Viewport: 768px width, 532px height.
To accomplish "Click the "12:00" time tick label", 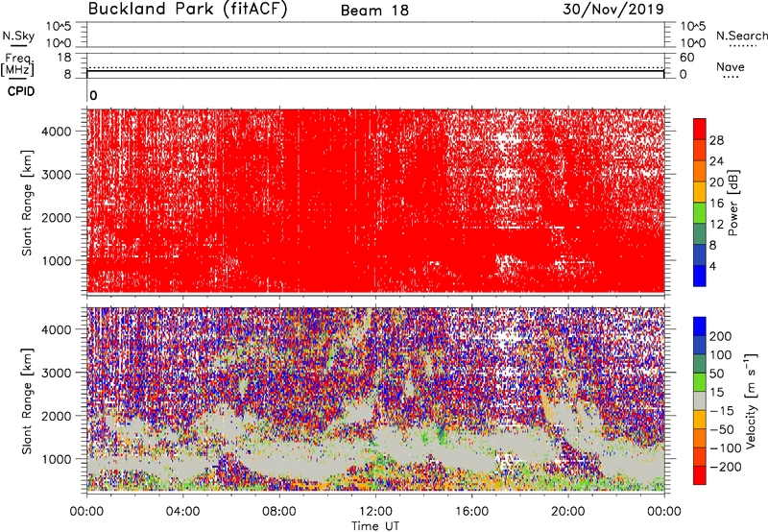I will coord(375,512).
